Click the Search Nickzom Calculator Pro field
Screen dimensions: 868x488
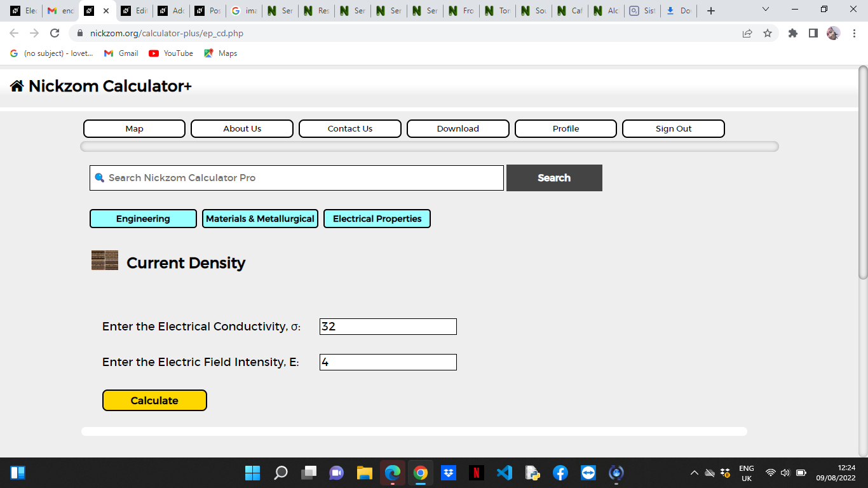point(297,178)
